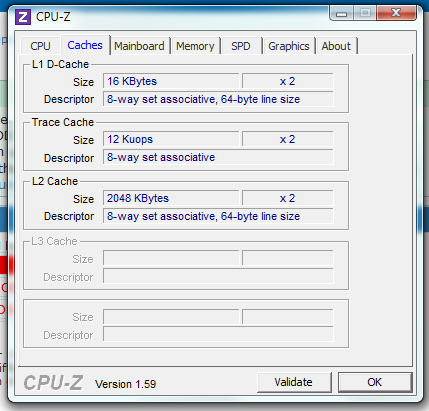Open the Mainboard tab
This screenshot has width=429, height=411.
[x=139, y=46]
